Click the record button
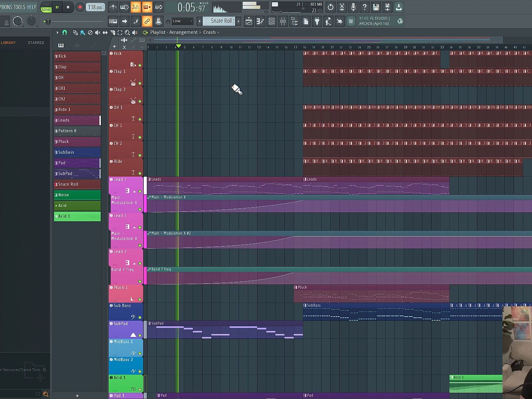This screenshot has width=532, height=399. 80,7
